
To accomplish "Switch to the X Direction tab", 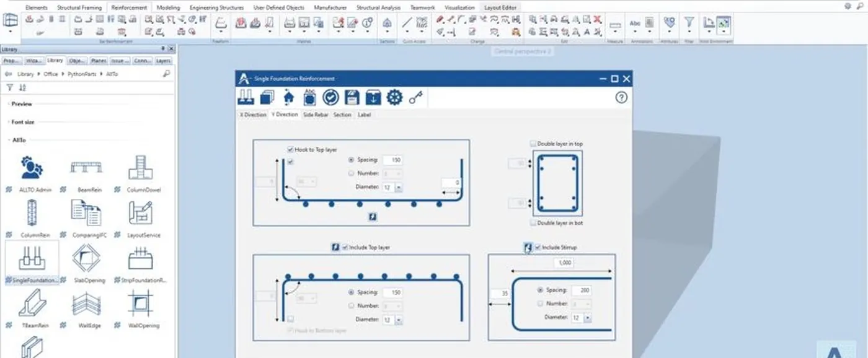I will coord(253,115).
